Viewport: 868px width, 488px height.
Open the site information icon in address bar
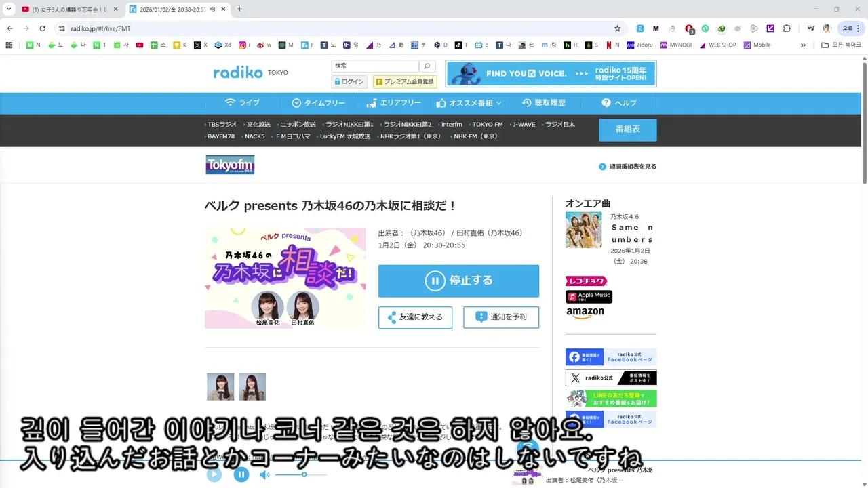62,28
